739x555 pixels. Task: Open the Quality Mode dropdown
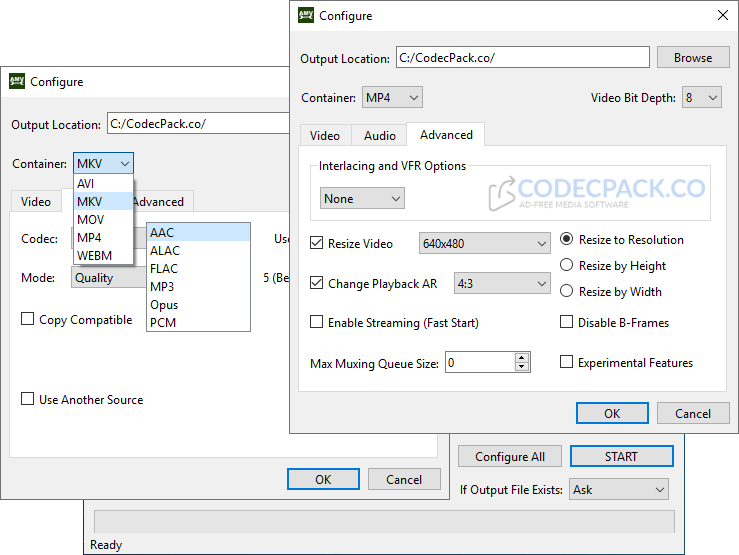coord(108,278)
